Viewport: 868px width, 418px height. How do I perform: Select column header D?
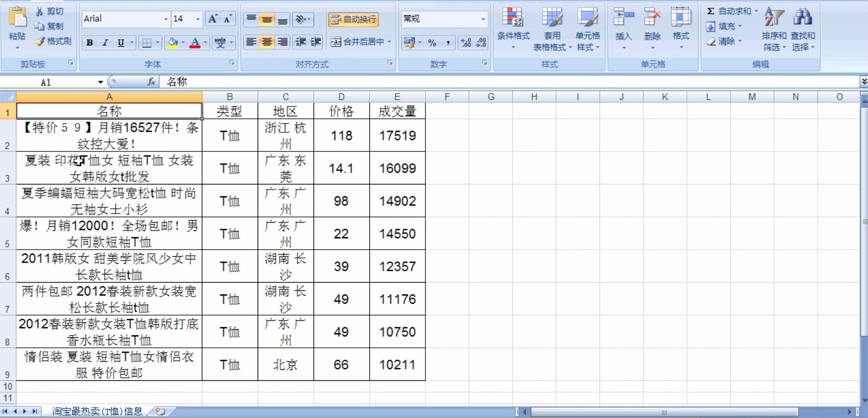pos(341,97)
